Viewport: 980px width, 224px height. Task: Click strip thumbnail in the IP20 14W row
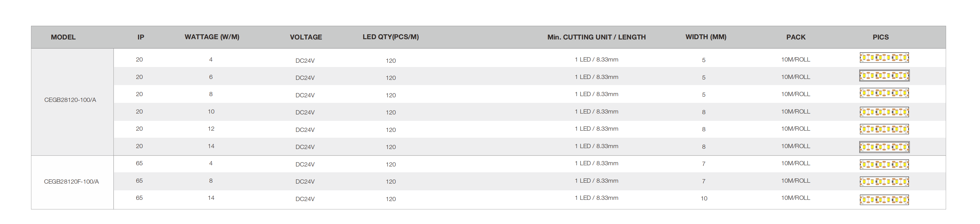[884, 147]
